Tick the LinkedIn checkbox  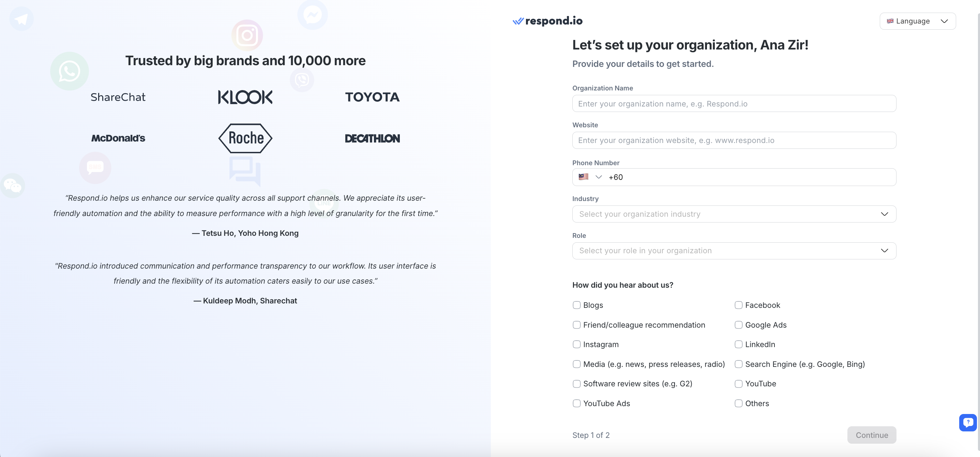[738, 344]
